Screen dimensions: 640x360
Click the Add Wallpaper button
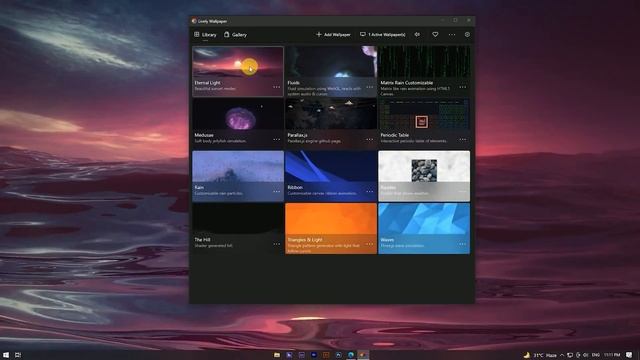(x=333, y=35)
